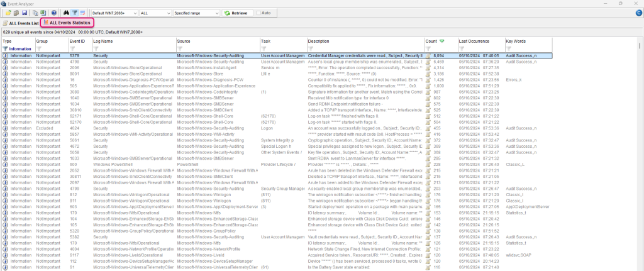Click the export to spreadsheet icon
The image size is (644, 271).
click(43, 13)
